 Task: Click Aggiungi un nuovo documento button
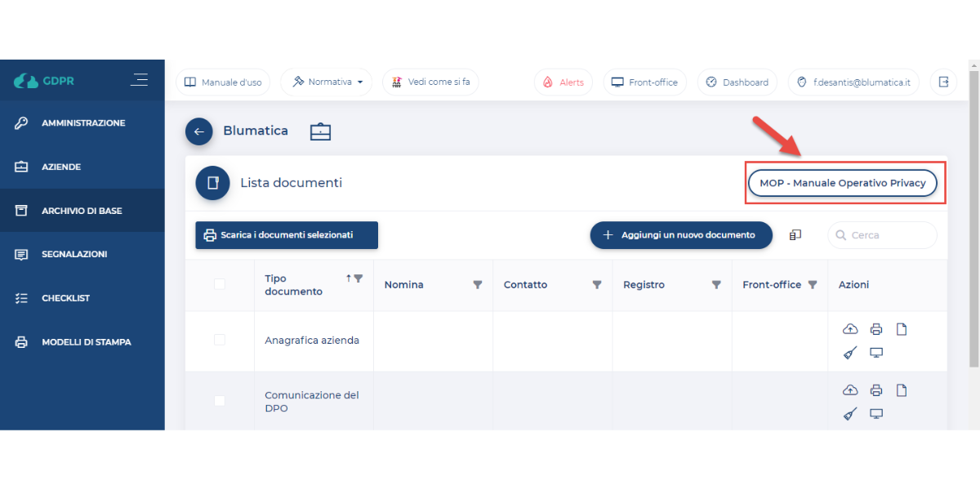[x=680, y=235]
